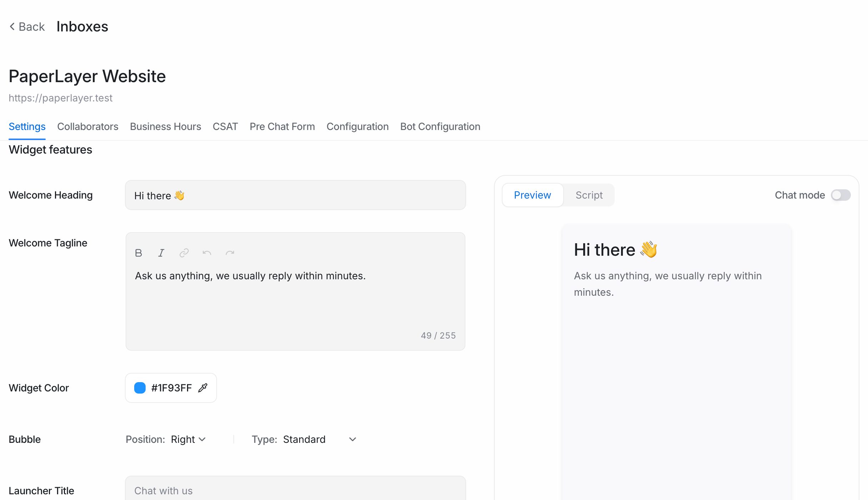Screen dimensions: 868x500
Task: Toggle the Chat mode switch
Action: [x=841, y=195]
